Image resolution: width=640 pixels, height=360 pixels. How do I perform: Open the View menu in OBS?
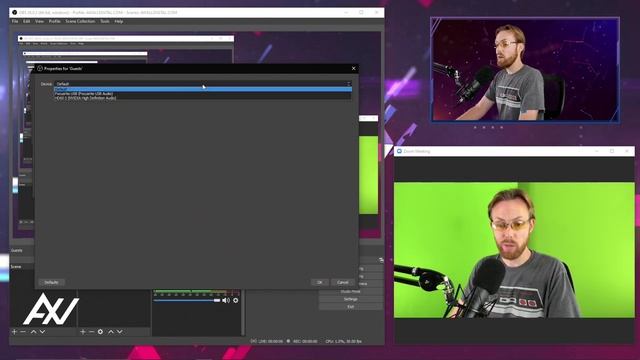coord(39,21)
